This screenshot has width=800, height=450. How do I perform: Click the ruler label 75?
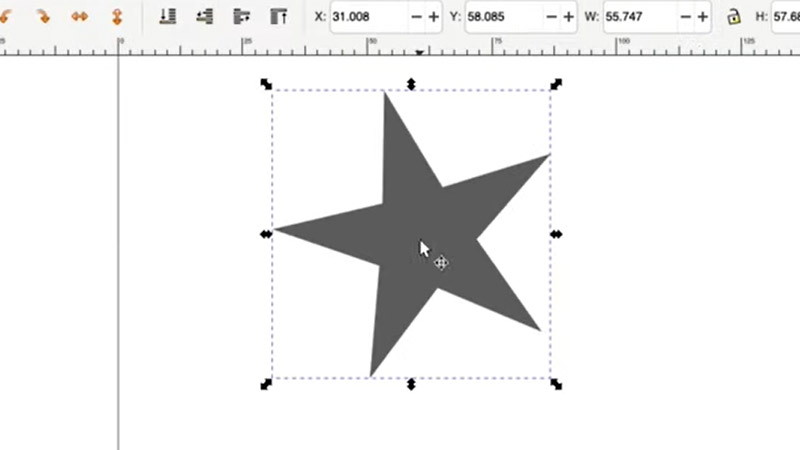coord(498,41)
